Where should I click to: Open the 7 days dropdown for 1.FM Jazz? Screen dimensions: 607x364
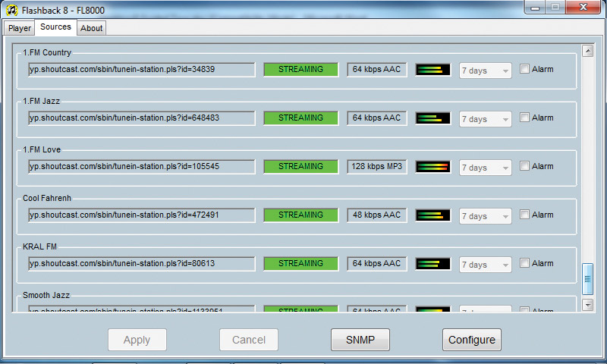(x=486, y=119)
